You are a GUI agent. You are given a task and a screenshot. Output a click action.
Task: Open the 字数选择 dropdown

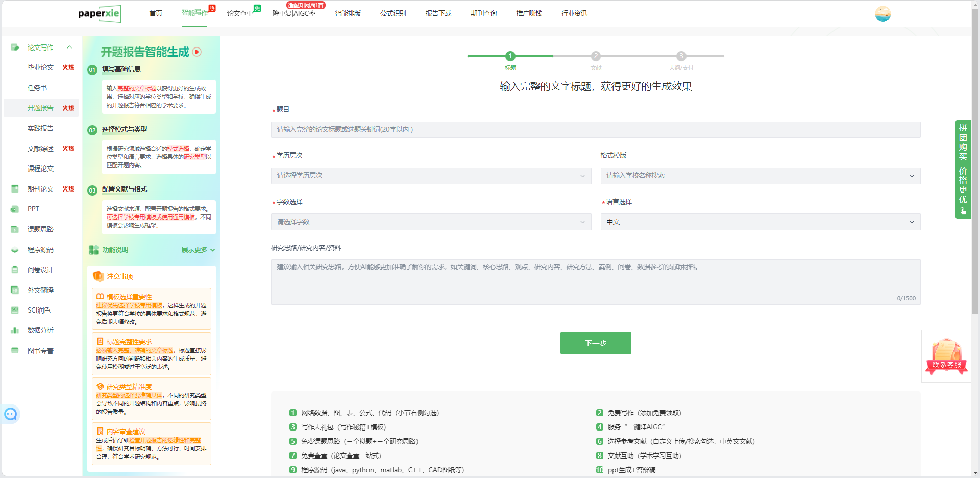click(430, 222)
